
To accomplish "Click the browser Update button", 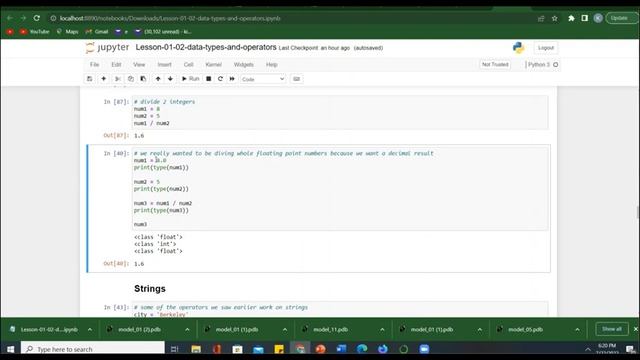I will [x=622, y=18].
